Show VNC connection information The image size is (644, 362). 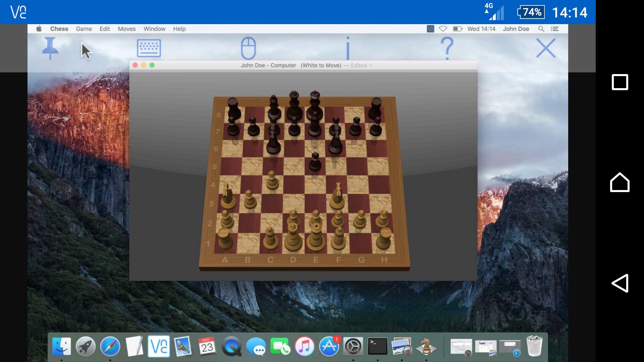pyautogui.click(x=348, y=48)
